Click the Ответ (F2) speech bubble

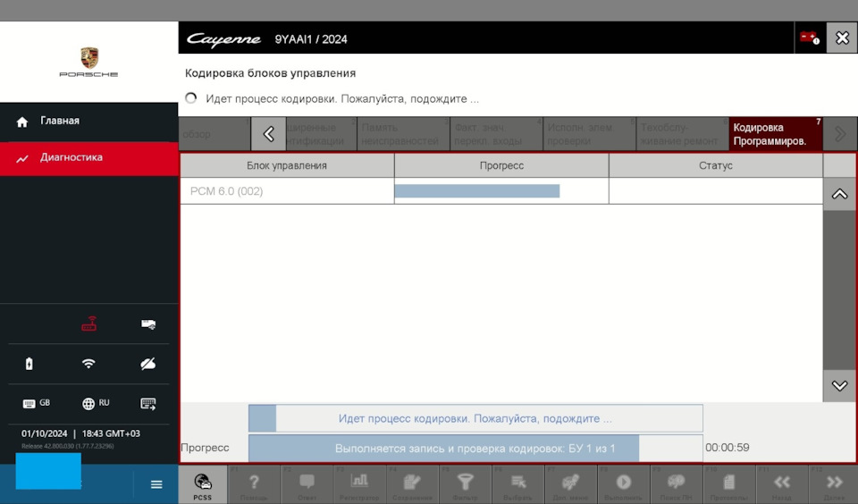[x=307, y=485]
